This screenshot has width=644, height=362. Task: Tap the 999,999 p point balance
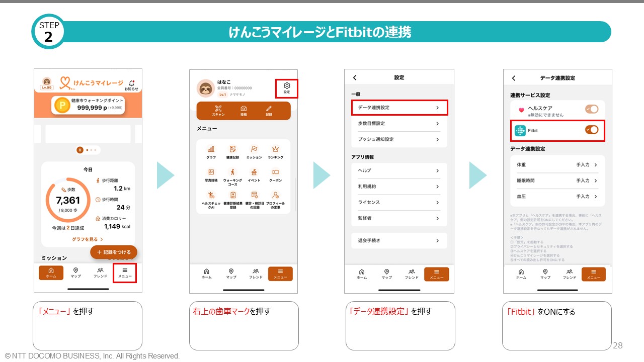92,108
